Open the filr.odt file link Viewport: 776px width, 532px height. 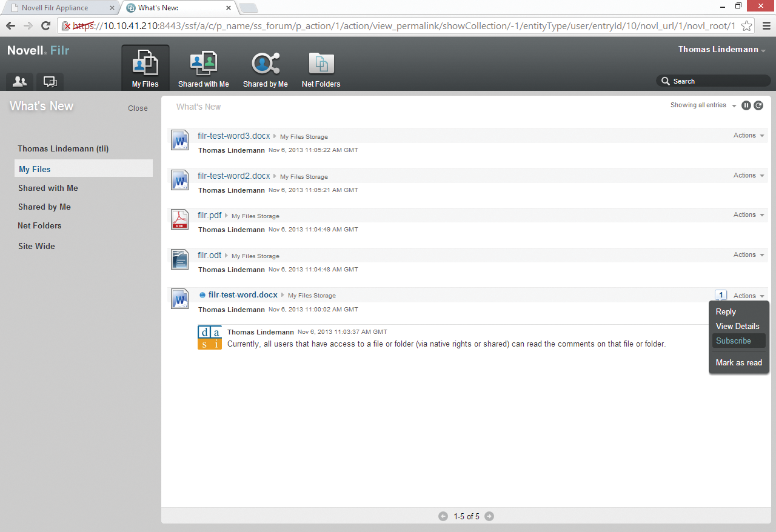coord(209,255)
